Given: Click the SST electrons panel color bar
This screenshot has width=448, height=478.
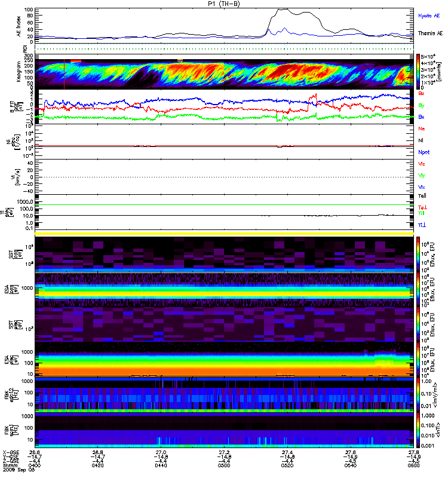Looking at the screenshot, I should pos(418,324).
